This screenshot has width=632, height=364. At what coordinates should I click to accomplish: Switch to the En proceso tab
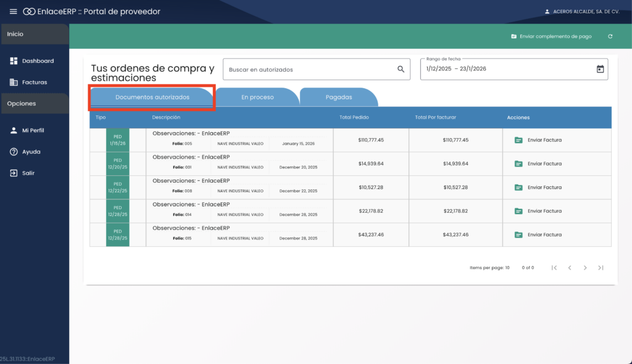click(x=257, y=97)
